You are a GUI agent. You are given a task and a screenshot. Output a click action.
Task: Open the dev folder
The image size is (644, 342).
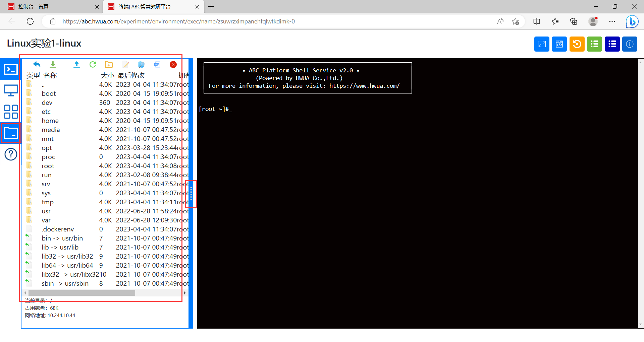pyautogui.click(x=47, y=102)
